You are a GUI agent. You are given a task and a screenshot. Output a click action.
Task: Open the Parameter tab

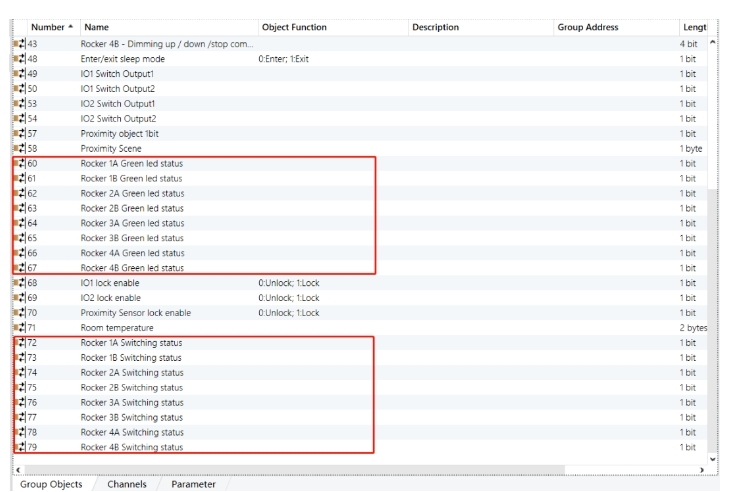click(193, 484)
